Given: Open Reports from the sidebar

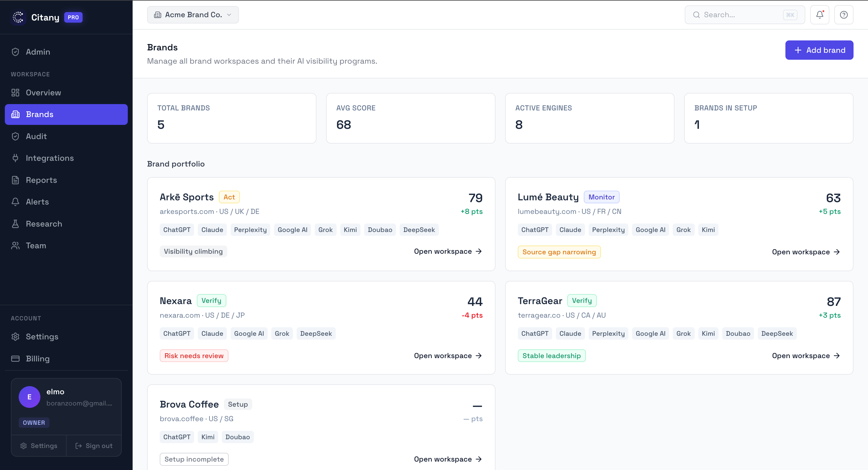Looking at the screenshot, I should pos(42,180).
